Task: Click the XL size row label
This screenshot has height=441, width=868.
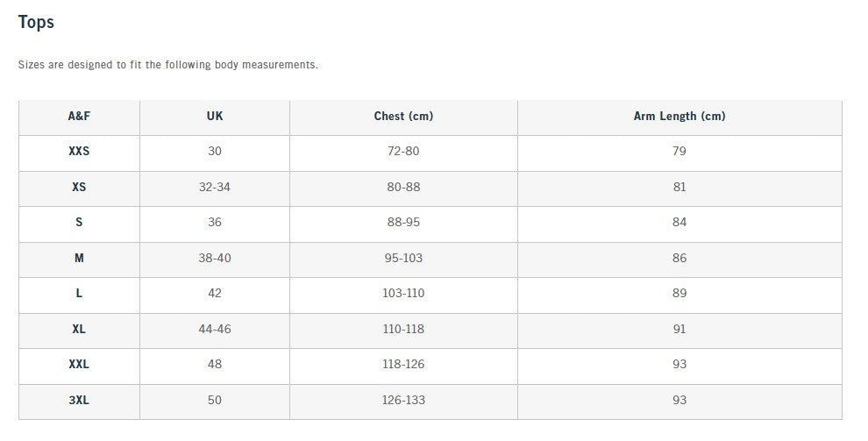Action: (x=79, y=329)
